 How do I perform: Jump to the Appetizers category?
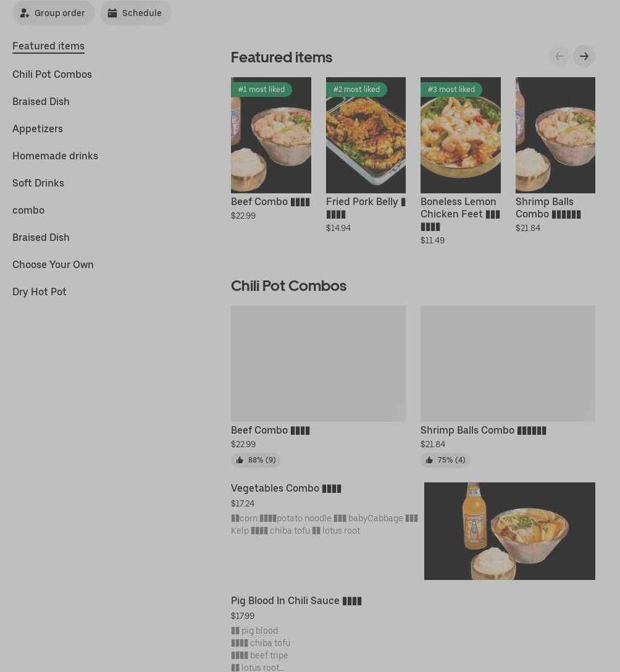38,128
